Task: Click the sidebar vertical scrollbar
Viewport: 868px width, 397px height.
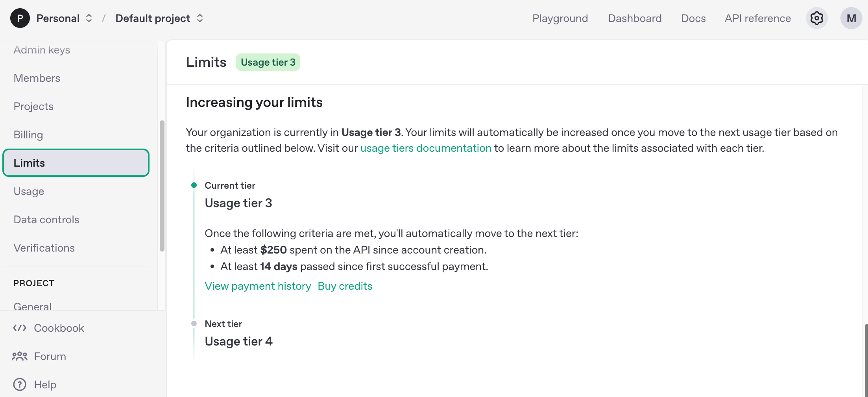Action: (x=162, y=186)
